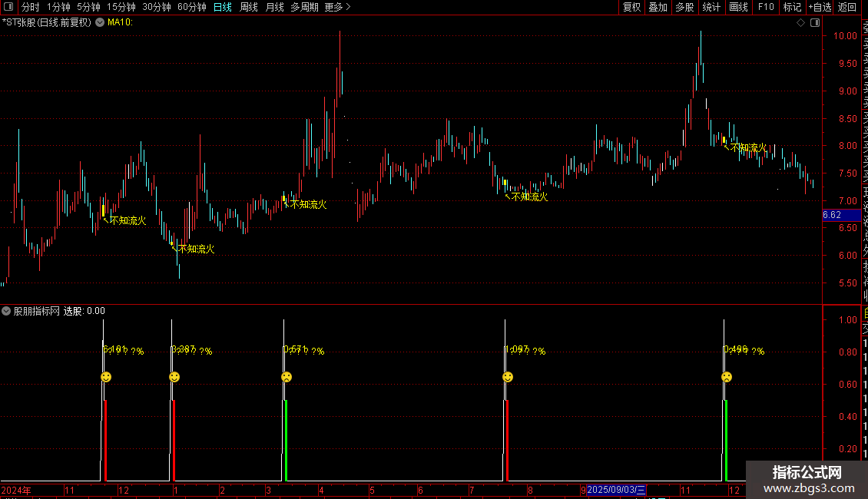Activate the 画线 drawing tool button

click(738, 7)
